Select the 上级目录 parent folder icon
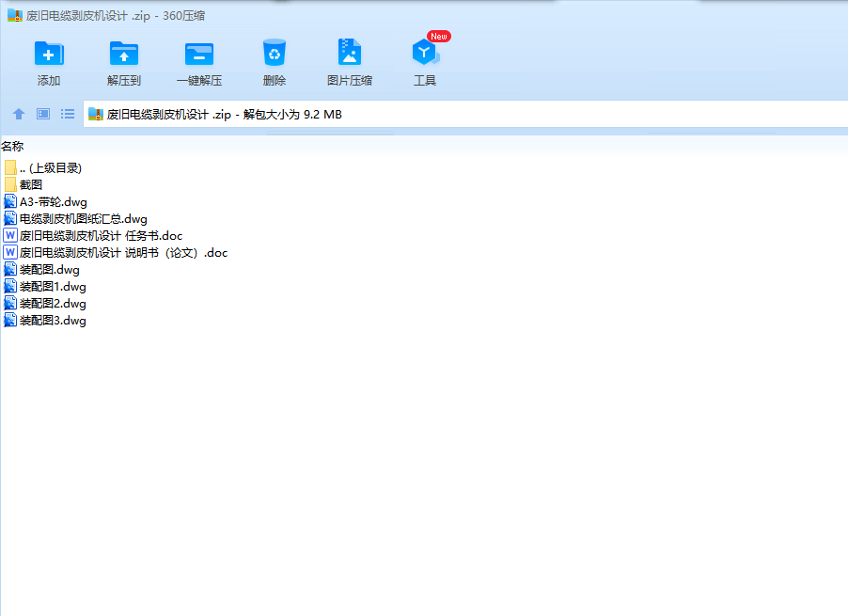The height and width of the screenshot is (616, 848). coord(10,167)
